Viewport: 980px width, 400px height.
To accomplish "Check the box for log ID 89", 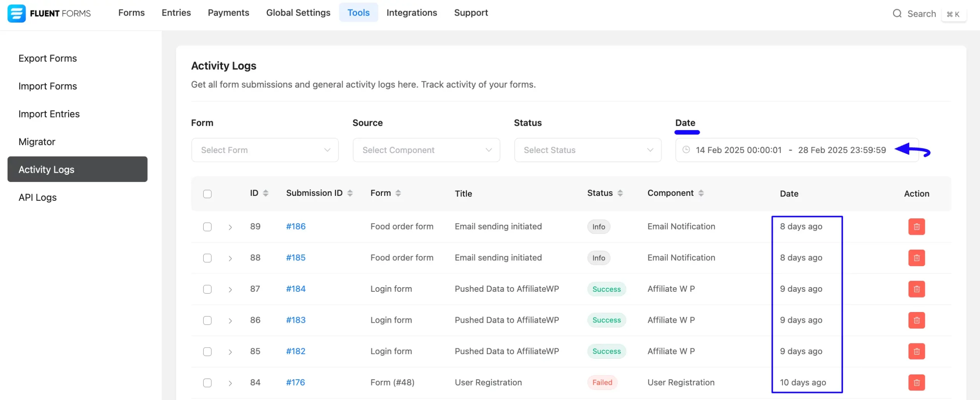I will coord(207,227).
